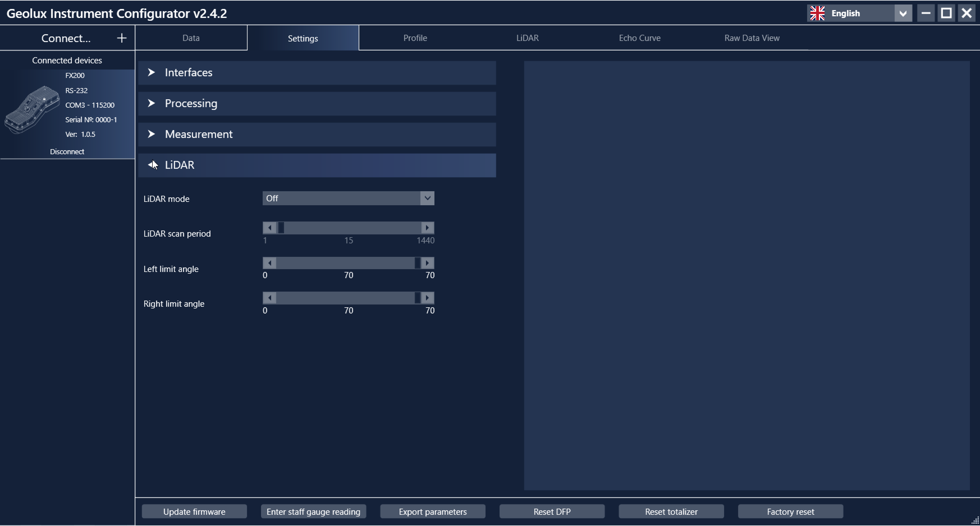Select the FX200 device thumbnail image
This screenshot has height=526, width=980.
point(32,109)
